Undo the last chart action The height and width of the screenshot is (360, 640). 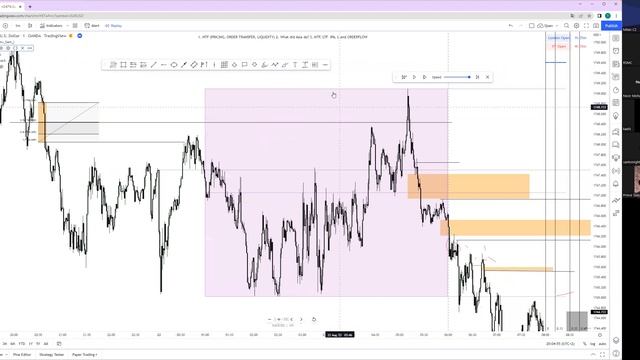511,26
